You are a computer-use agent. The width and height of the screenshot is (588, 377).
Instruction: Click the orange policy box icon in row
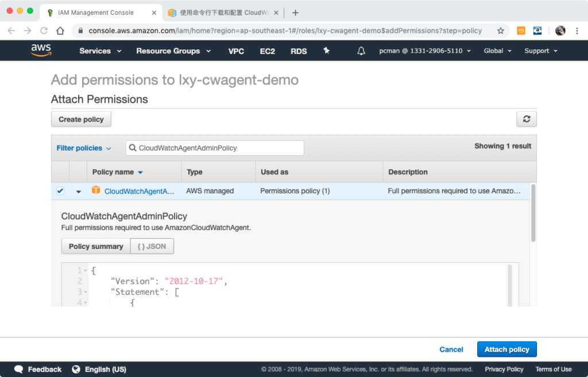tap(96, 191)
